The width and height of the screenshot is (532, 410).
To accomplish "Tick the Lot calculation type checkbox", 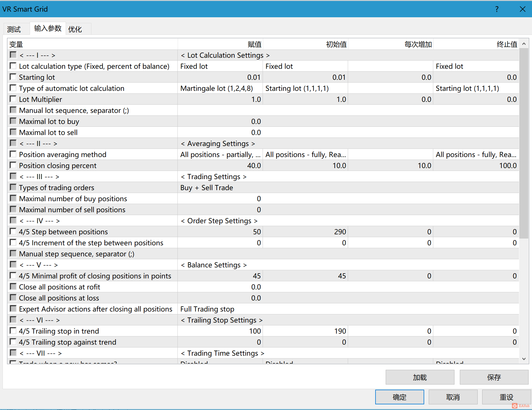I will (x=13, y=66).
